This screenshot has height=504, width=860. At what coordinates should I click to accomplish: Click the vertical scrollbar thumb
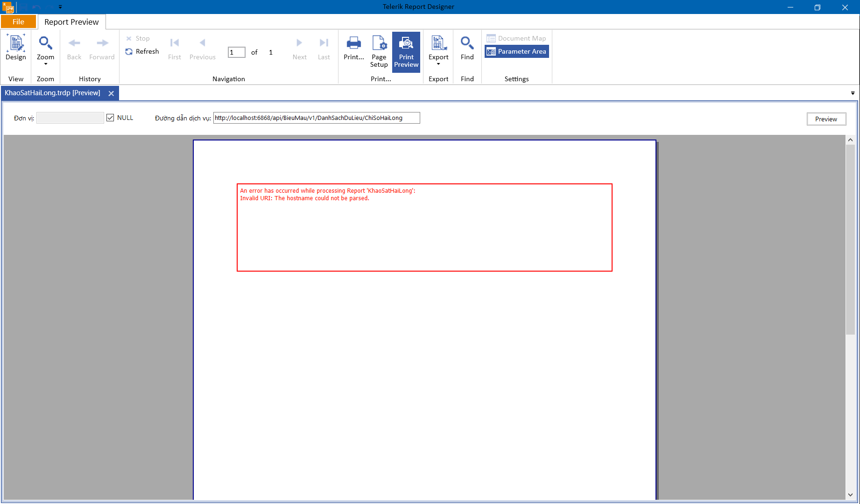pyautogui.click(x=850, y=239)
